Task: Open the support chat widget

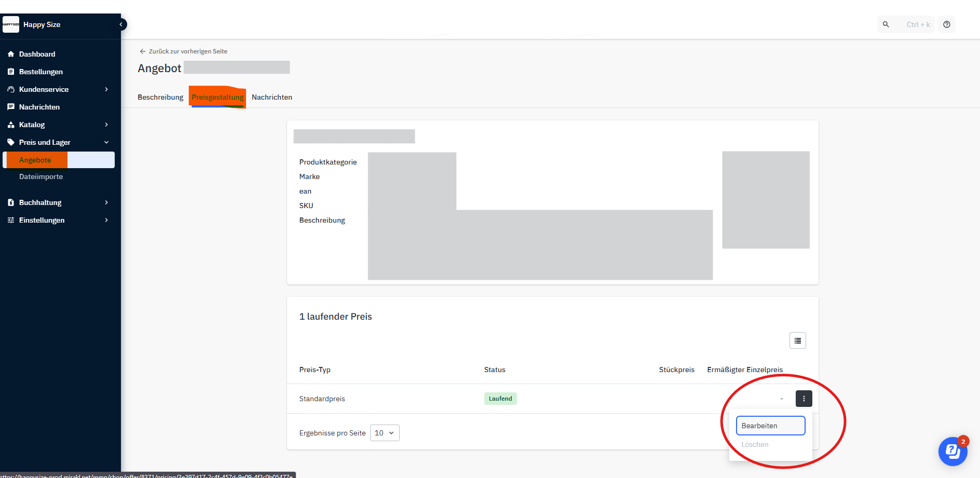Action: [952, 451]
